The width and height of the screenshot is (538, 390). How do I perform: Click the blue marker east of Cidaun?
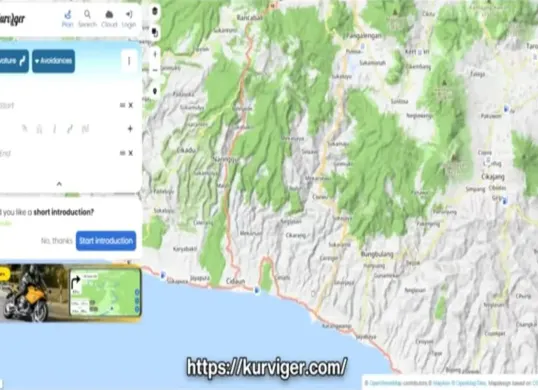pyautogui.click(x=257, y=291)
